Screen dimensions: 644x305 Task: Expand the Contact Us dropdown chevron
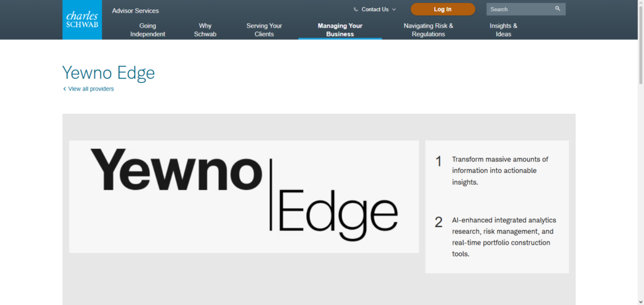tap(394, 9)
